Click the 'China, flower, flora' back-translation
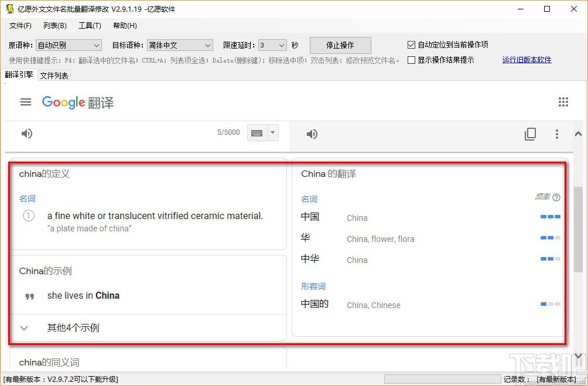 click(381, 239)
